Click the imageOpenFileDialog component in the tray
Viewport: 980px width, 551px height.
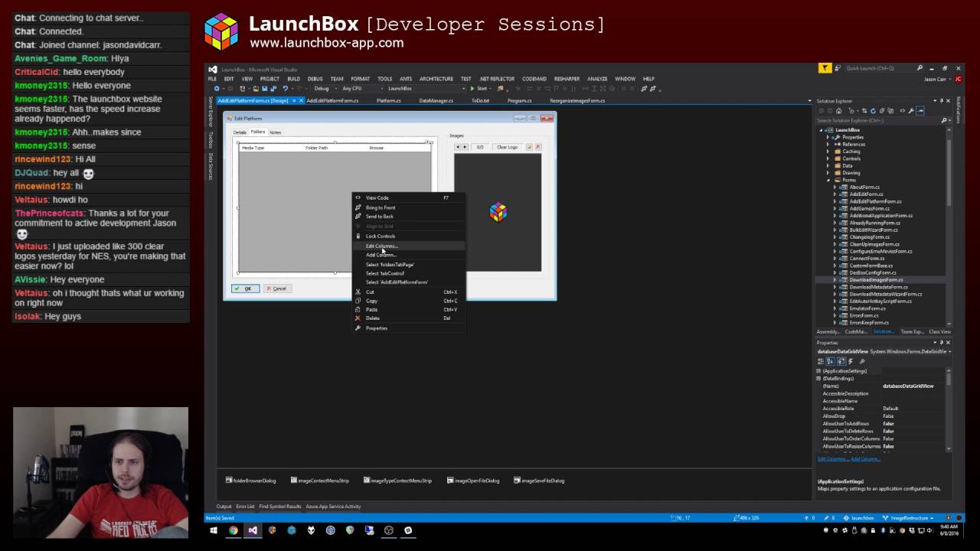[x=473, y=481]
